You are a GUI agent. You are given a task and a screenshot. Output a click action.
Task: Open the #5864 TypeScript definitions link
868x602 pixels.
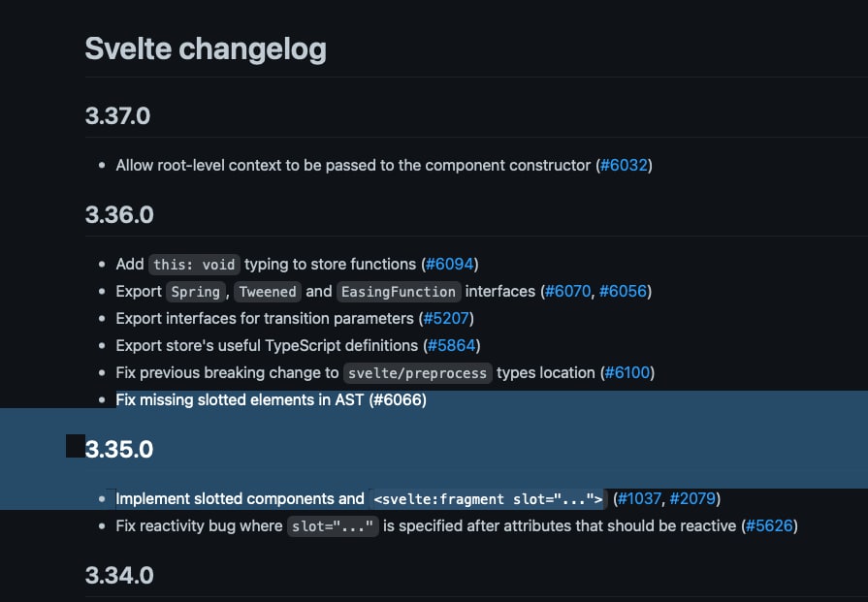point(452,346)
